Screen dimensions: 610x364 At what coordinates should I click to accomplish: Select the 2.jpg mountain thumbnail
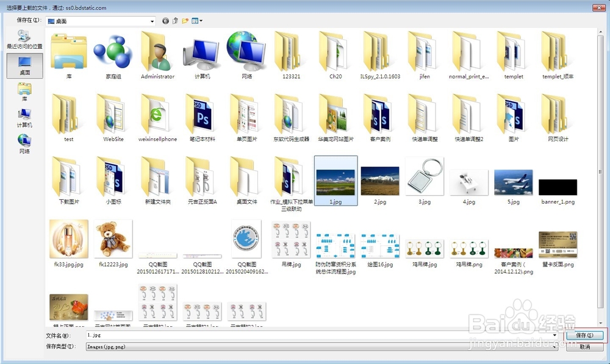(380, 181)
